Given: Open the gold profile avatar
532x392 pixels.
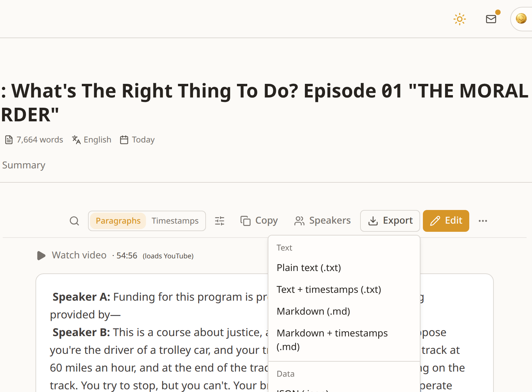Looking at the screenshot, I should (521, 18).
